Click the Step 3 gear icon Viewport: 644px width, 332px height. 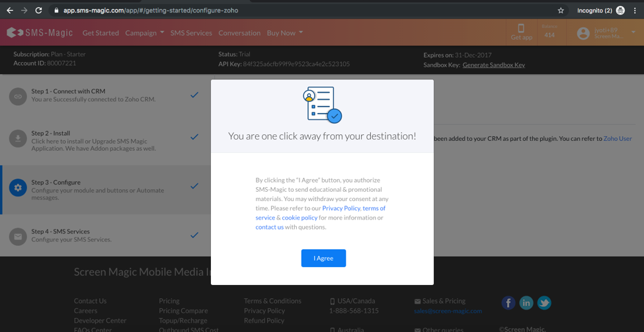click(18, 188)
